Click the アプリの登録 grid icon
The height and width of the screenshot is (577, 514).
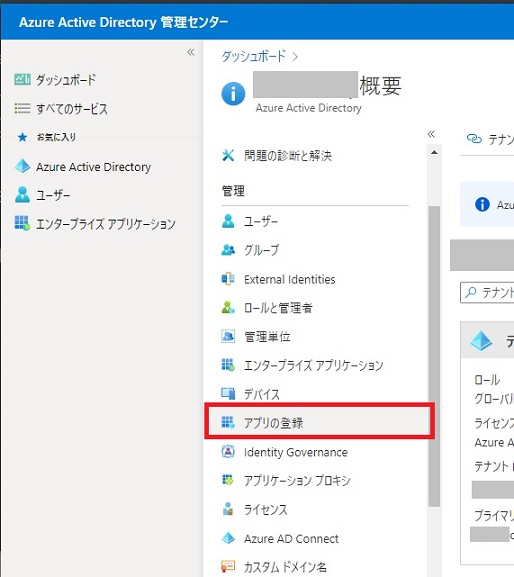point(228,422)
